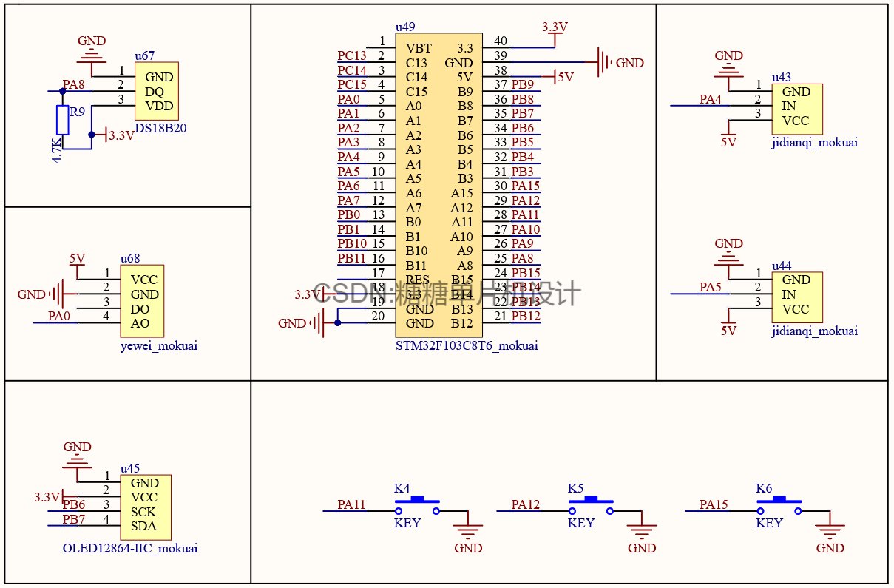Click the junction dot on the PA8 wire
894x588 pixels.
click(x=63, y=91)
